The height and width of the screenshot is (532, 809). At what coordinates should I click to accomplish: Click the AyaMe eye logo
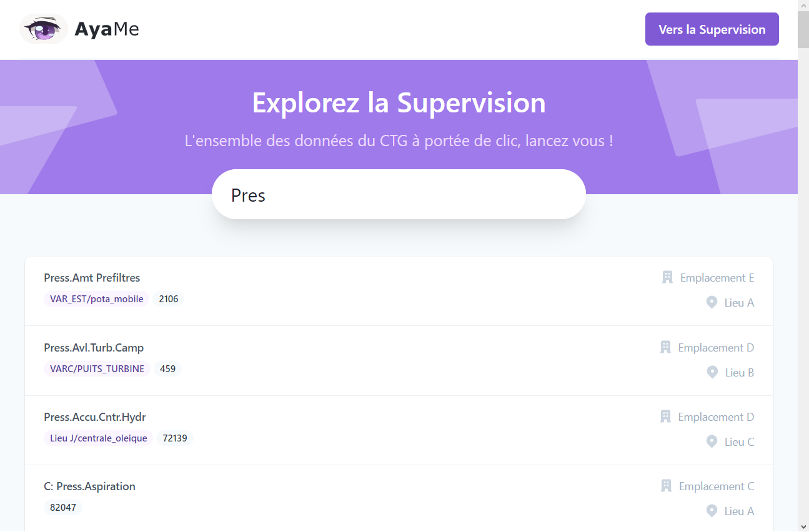44,29
